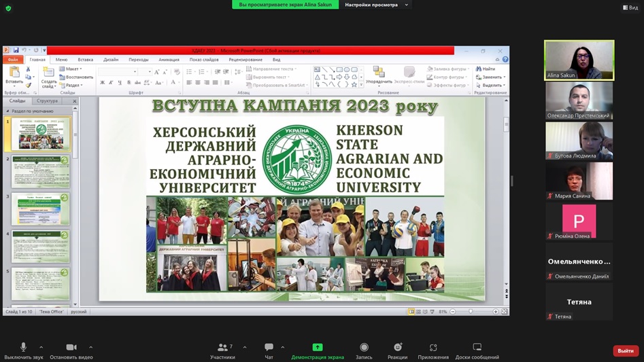Open the Раздел section dropdown
Viewport: 644px width, 362px height.
(71, 86)
